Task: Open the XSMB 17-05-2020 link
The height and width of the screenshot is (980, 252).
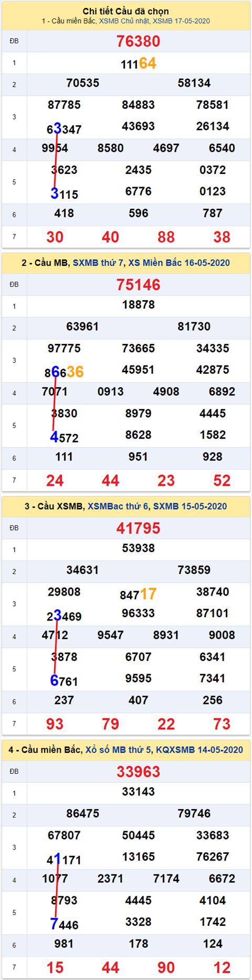Action: (x=181, y=21)
